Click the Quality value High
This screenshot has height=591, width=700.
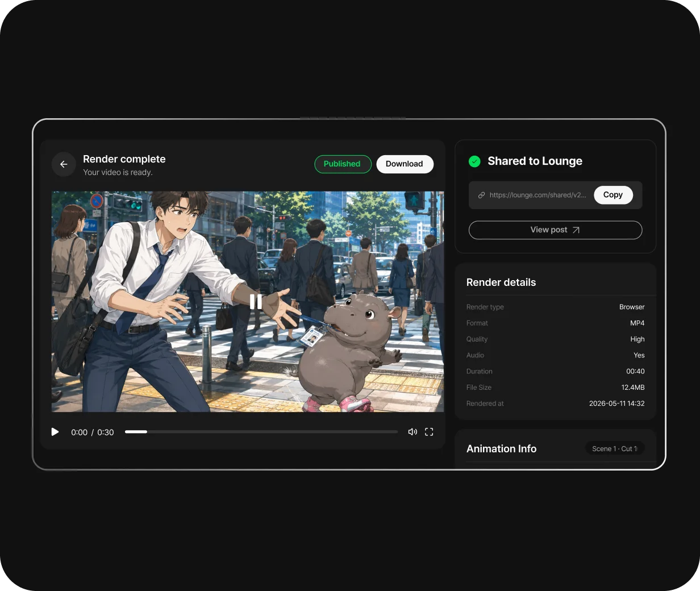pos(637,339)
